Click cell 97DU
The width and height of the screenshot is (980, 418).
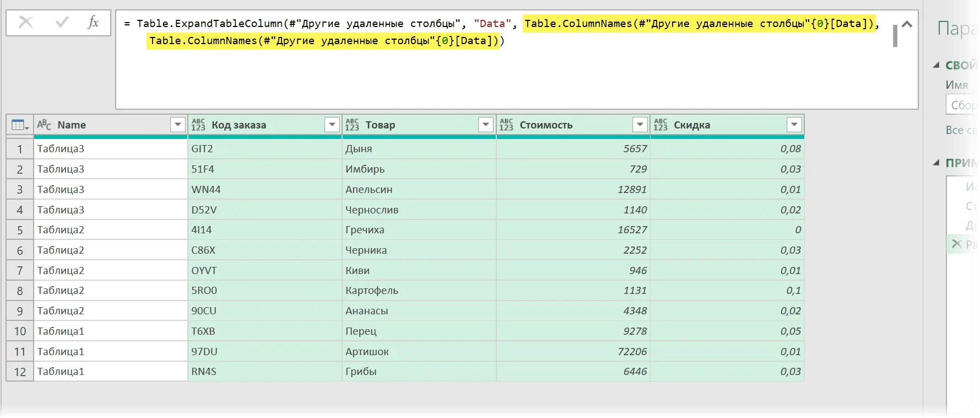(x=265, y=352)
